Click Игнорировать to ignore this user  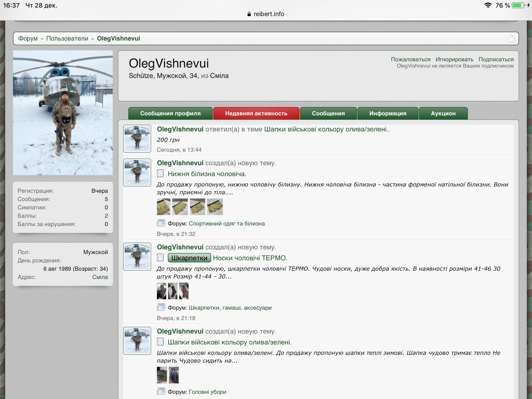tap(454, 59)
